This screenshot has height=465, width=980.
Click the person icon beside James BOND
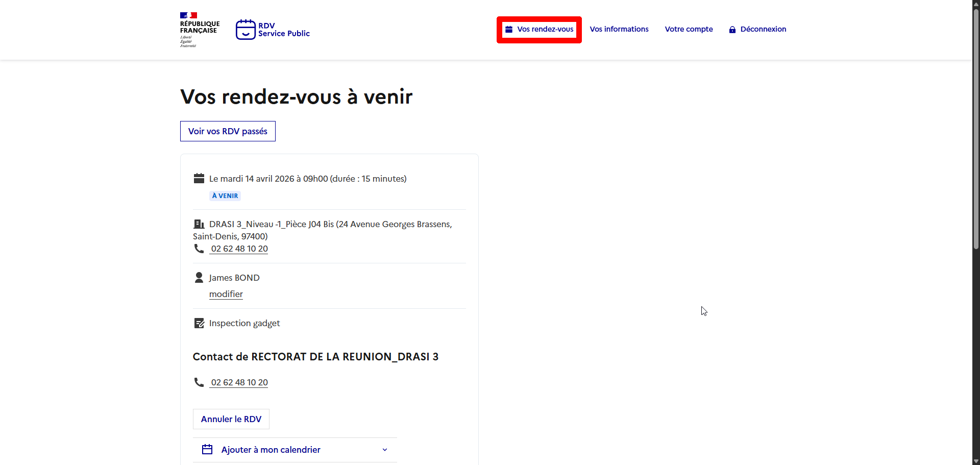click(x=199, y=278)
